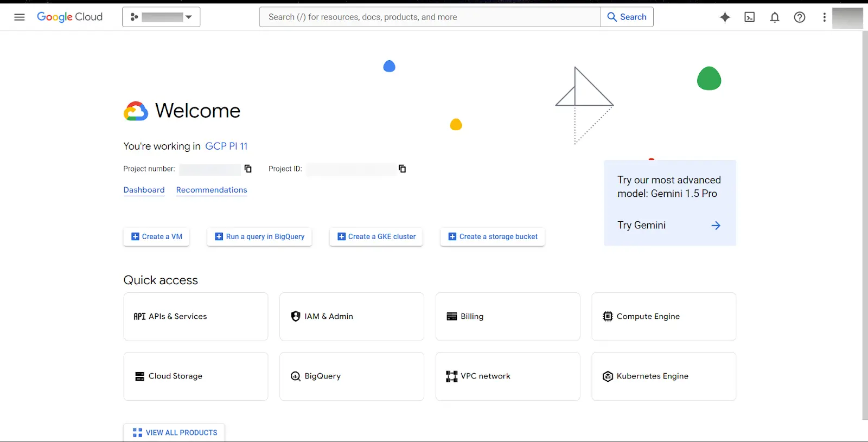This screenshot has height=442, width=868.
Task: Click the Compute Engine chip icon
Action: pos(608,316)
